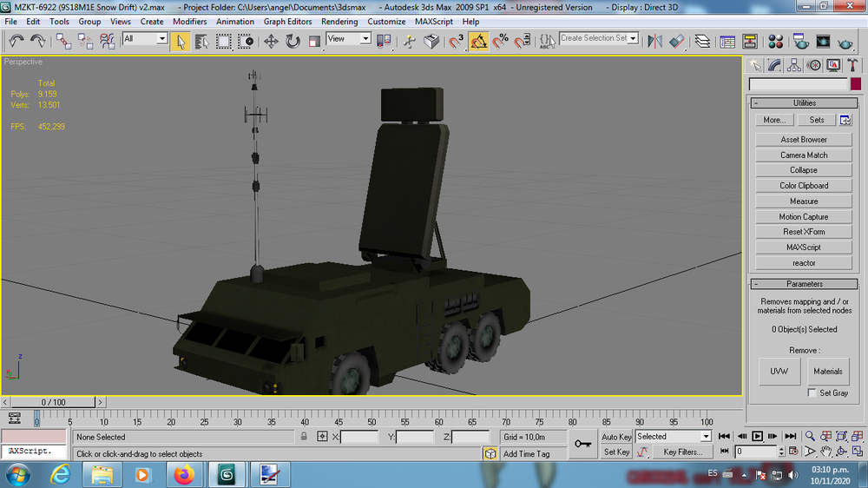The width and height of the screenshot is (868, 488).
Task: Click the Collapse utility button
Action: [804, 170]
